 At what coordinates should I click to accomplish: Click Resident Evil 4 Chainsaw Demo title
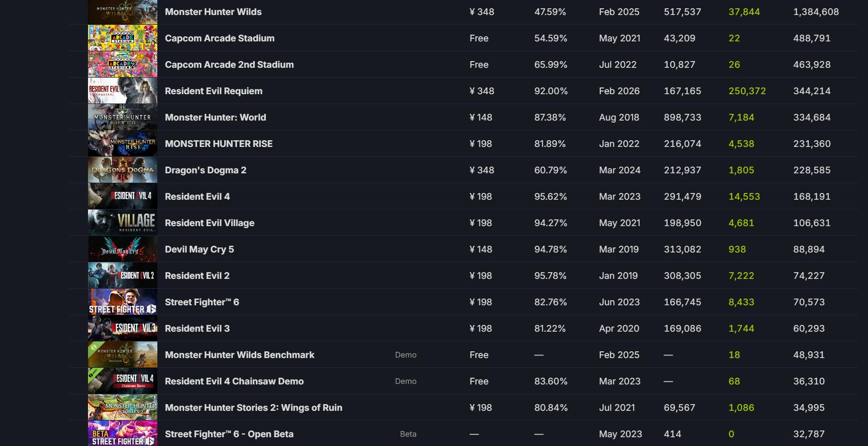(234, 381)
